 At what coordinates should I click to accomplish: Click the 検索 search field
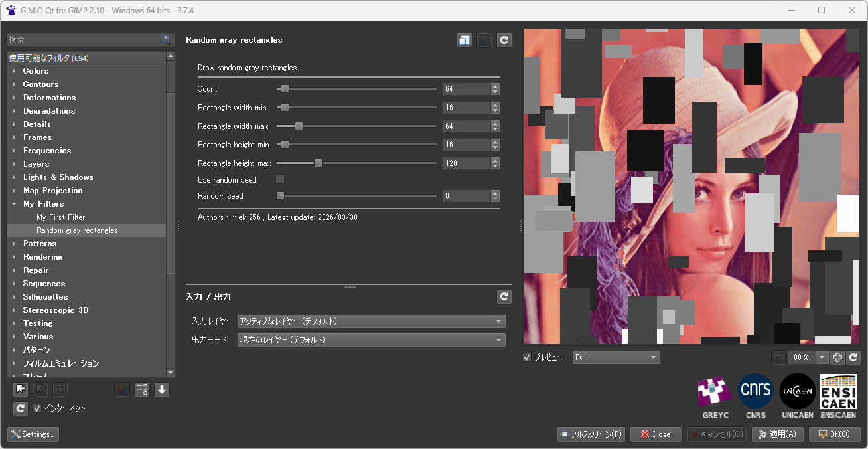click(x=84, y=40)
